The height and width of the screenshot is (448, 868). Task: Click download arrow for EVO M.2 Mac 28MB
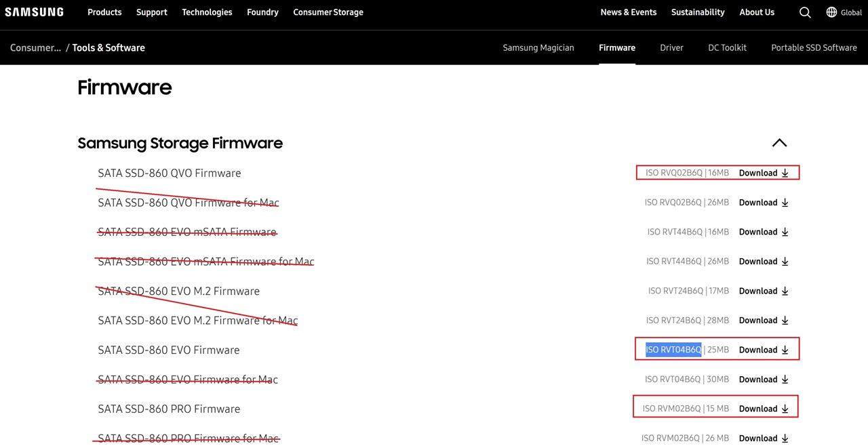tap(785, 321)
